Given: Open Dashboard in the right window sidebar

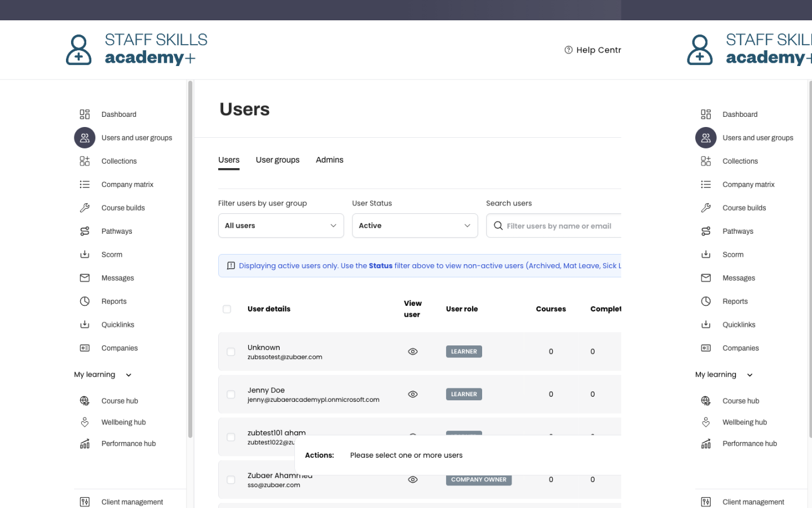Looking at the screenshot, I should pyautogui.click(x=740, y=115).
